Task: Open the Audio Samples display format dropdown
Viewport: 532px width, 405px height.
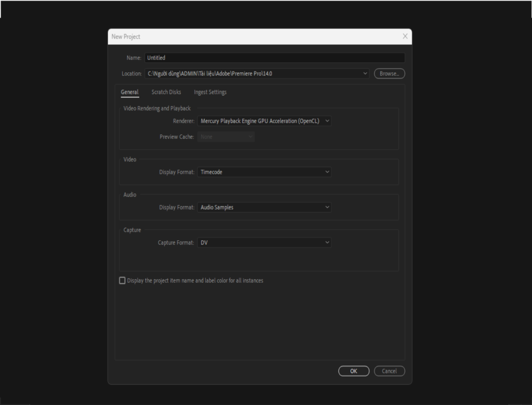Action: pos(264,207)
